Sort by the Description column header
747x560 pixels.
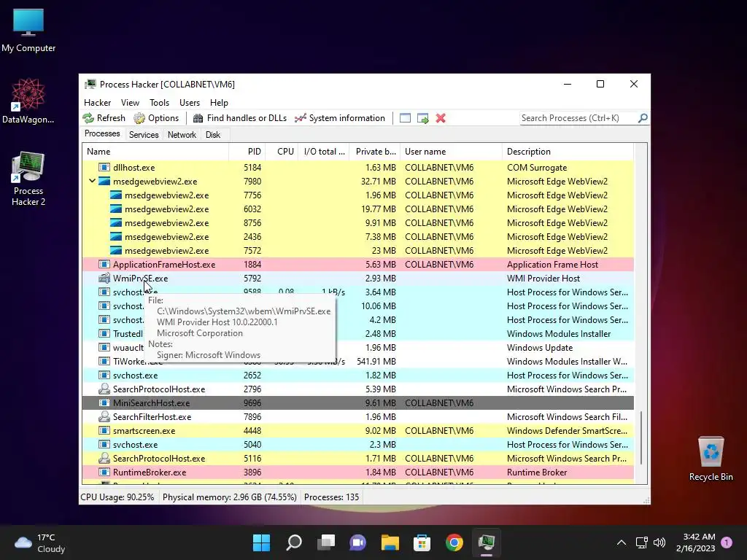tap(568, 152)
